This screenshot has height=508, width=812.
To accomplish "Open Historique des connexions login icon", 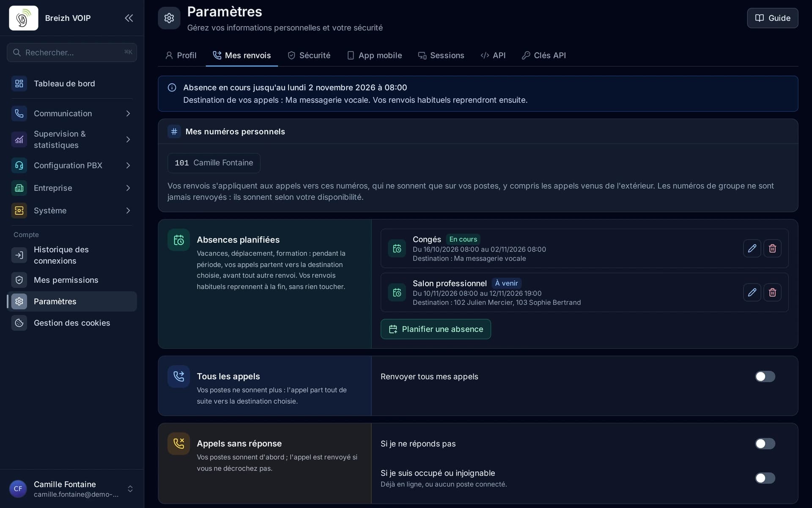I will pos(19,255).
